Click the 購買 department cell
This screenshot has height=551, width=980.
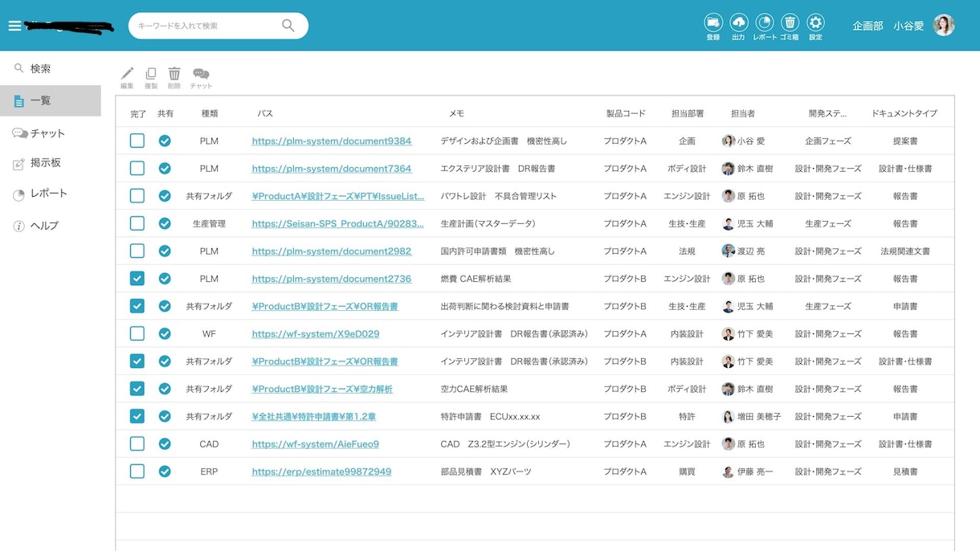[x=687, y=471]
